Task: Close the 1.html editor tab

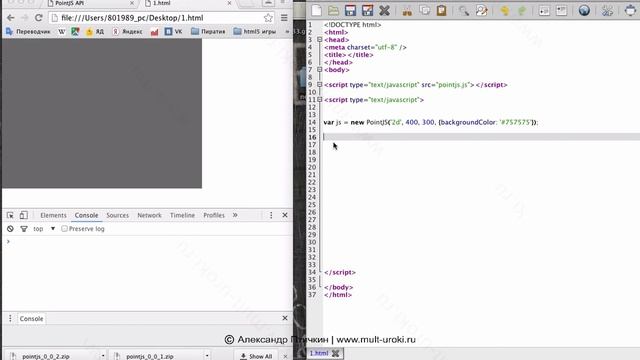Action: coord(335,353)
